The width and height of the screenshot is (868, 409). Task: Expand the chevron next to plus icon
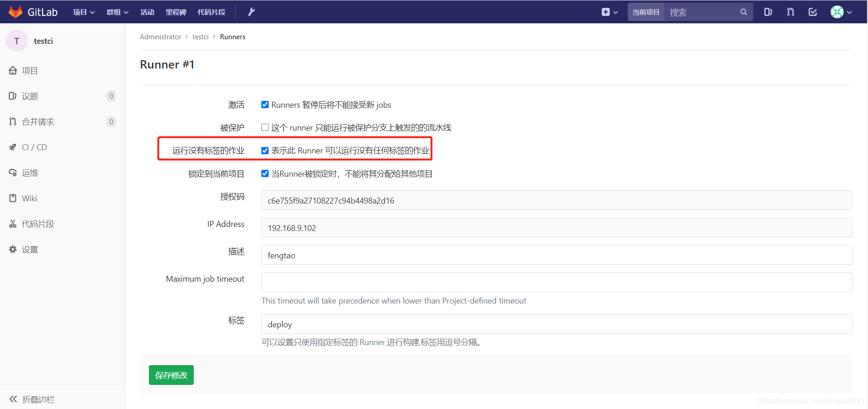(616, 12)
